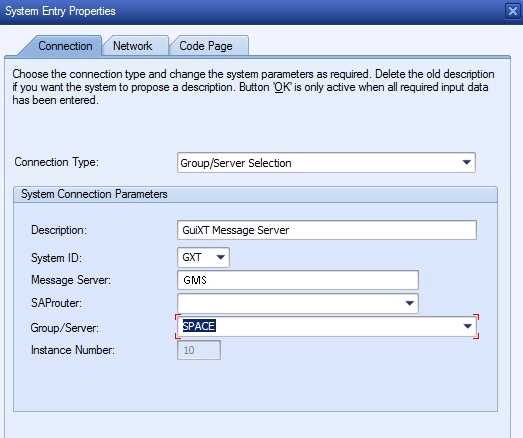The image size is (523, 438).
Task: Expand the Connection Type dropdown arrow
Action: (x=466, y=162)
